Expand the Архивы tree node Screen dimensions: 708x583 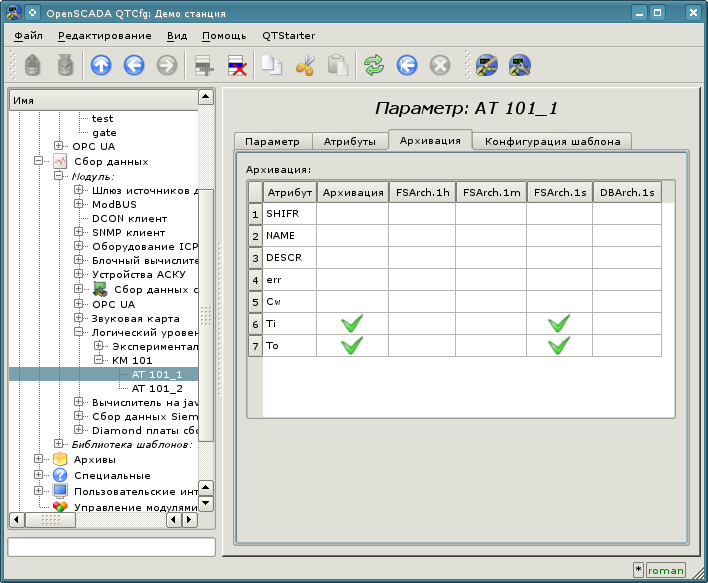pos(40,459)
